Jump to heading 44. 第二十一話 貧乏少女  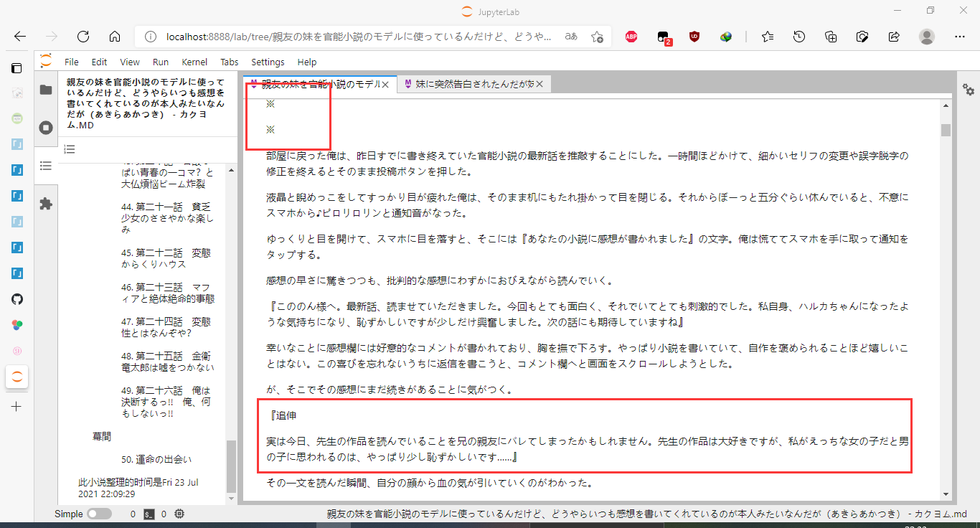[168, 218]
